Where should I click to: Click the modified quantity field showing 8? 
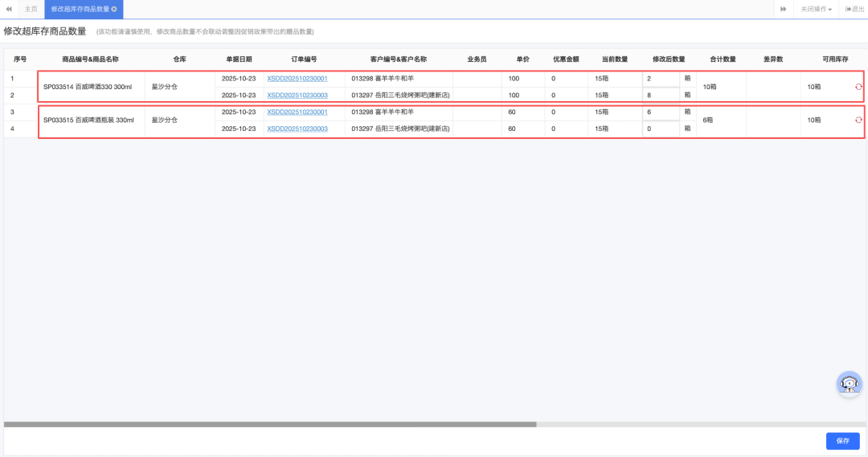tap(661, 95)
